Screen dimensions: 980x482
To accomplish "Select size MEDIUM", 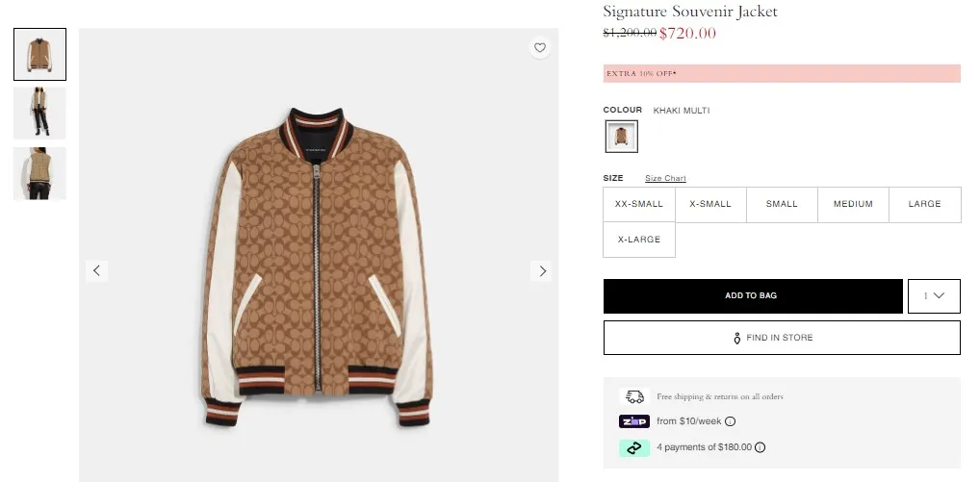I will coord(853,204).
